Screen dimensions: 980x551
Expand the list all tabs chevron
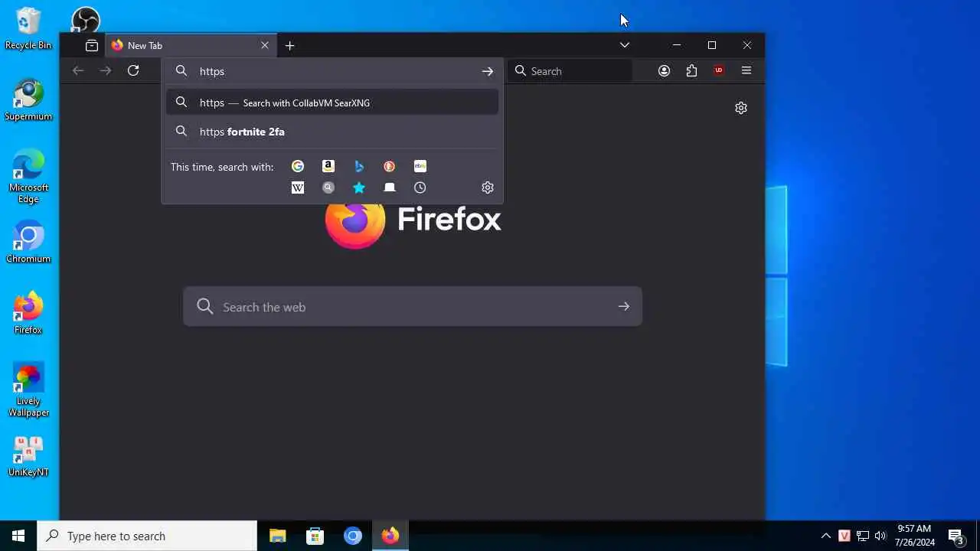[x=625, y=45]
